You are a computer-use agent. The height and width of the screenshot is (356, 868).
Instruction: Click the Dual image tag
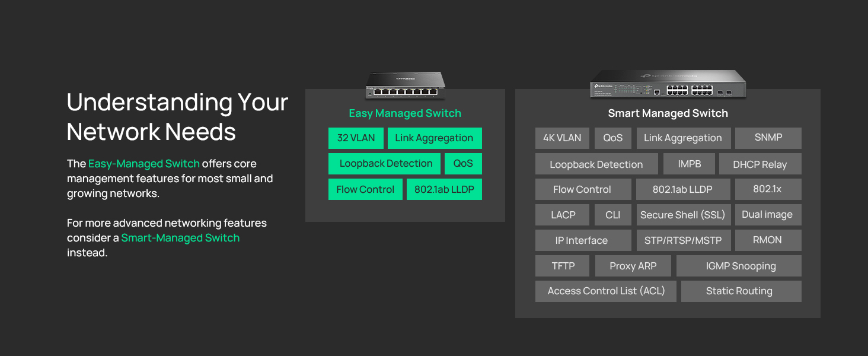[768, 215]
